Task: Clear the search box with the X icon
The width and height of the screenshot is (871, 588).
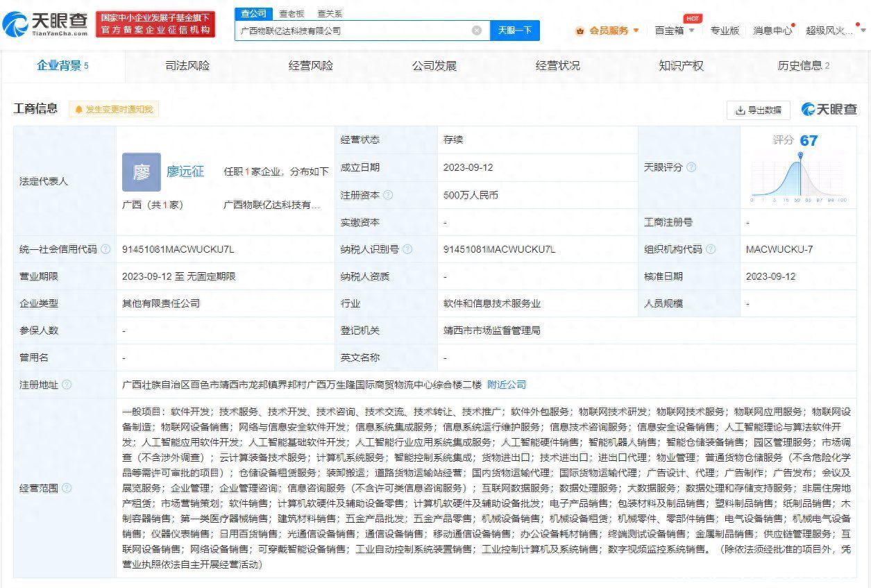Action: pos(477,31)
